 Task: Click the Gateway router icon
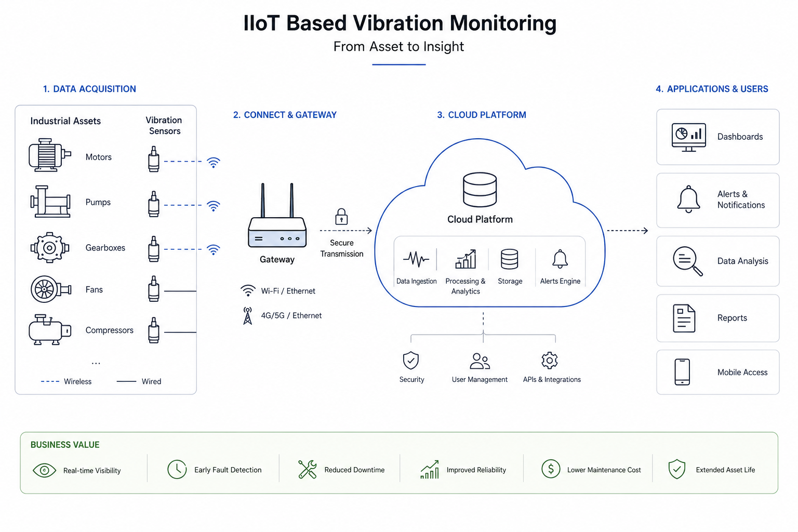coord(277,215)
